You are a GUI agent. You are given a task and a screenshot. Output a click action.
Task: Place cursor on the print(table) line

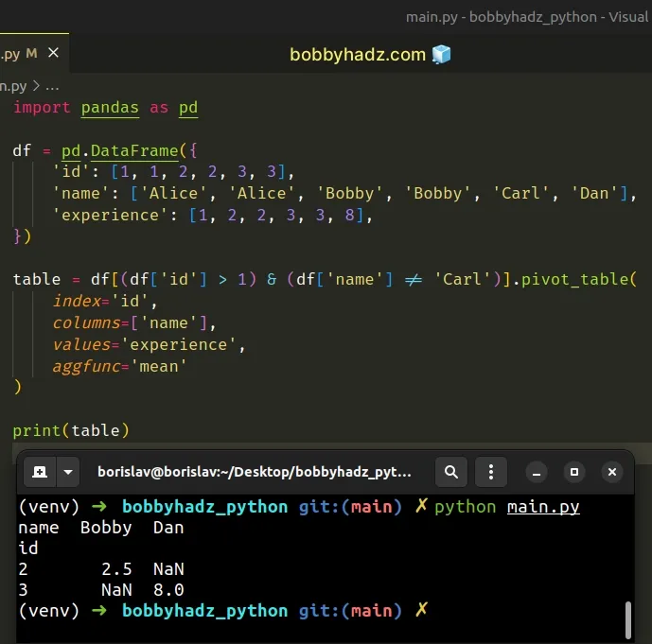pyautogui.click(x=71, y=430)
